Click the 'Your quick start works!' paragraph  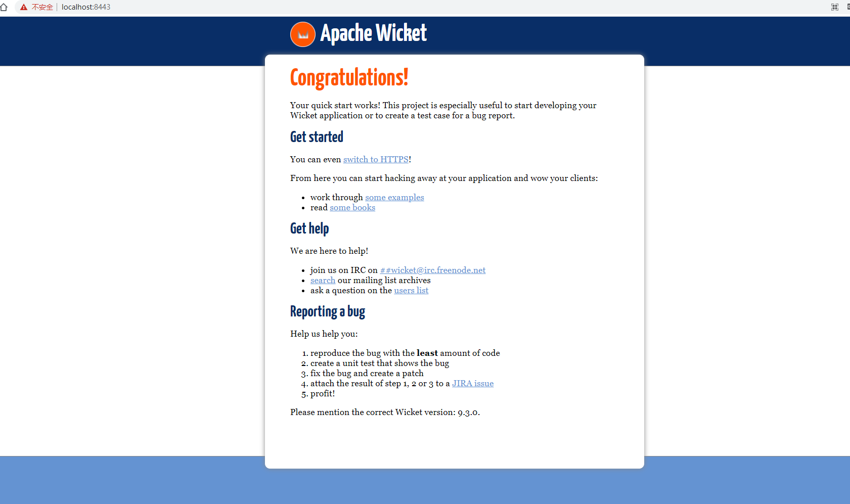pyautogui.click(x=443, y=110)
